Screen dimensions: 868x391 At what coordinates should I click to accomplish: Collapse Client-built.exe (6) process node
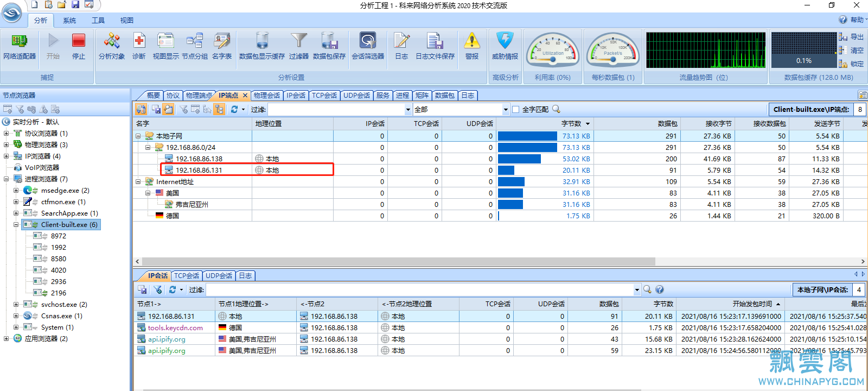point(16,225)
